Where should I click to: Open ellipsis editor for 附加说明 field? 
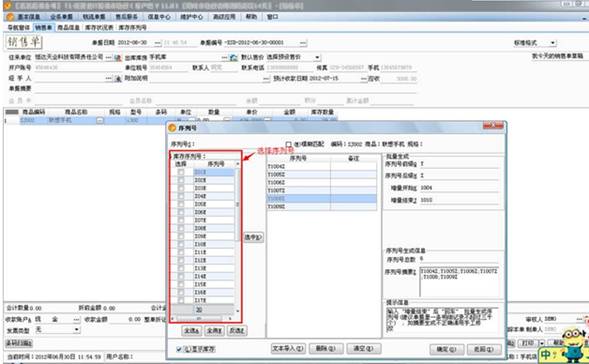tap(266, 79)
